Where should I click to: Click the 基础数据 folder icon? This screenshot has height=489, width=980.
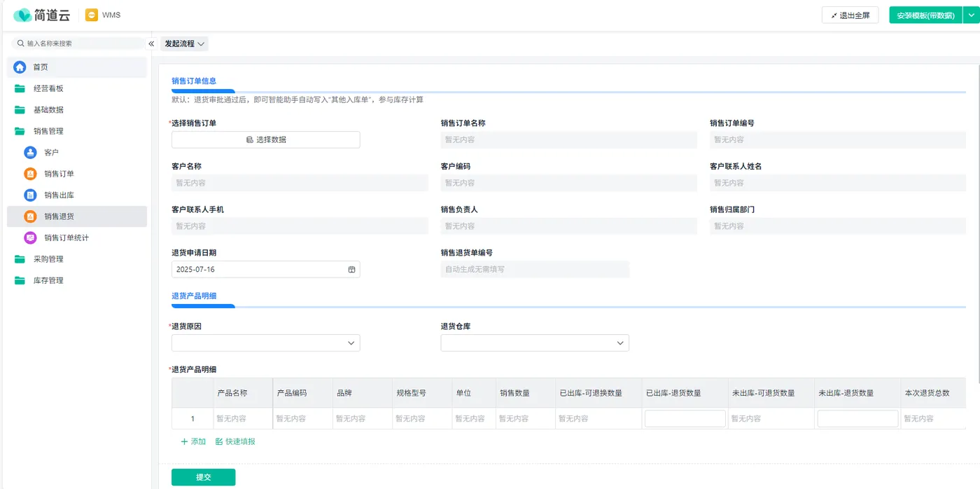point(20,110)
